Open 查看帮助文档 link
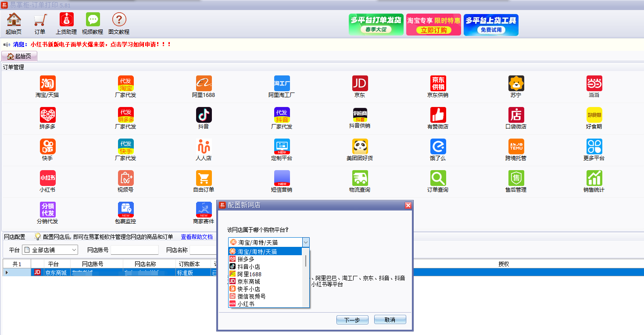The width and height of the screenshot is (644, 335). [x=197, y=237]
